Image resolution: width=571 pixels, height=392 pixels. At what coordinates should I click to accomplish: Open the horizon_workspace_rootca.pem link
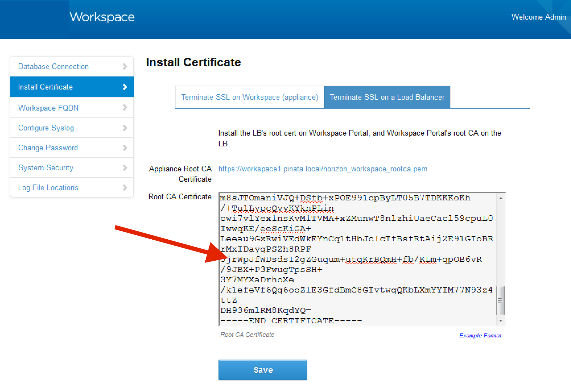[x=323, y=169]
